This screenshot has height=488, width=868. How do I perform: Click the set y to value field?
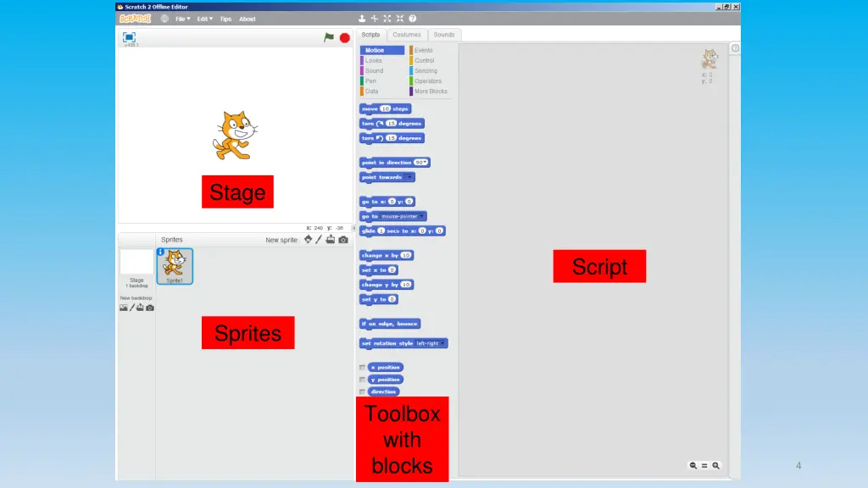392,299
